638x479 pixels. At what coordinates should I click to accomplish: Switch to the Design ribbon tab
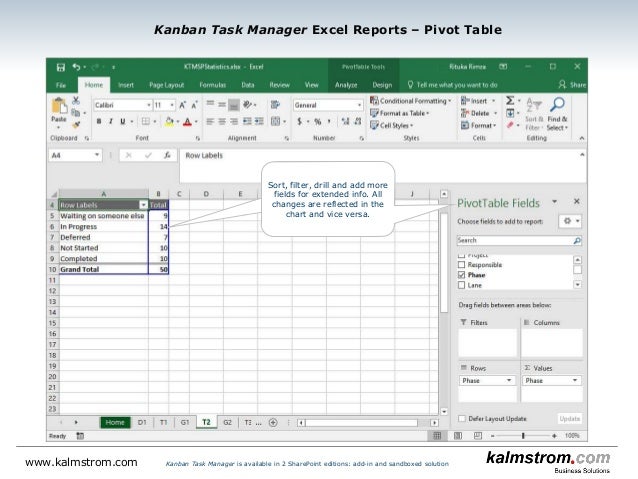pyautogui.click(x=382, y=85)
